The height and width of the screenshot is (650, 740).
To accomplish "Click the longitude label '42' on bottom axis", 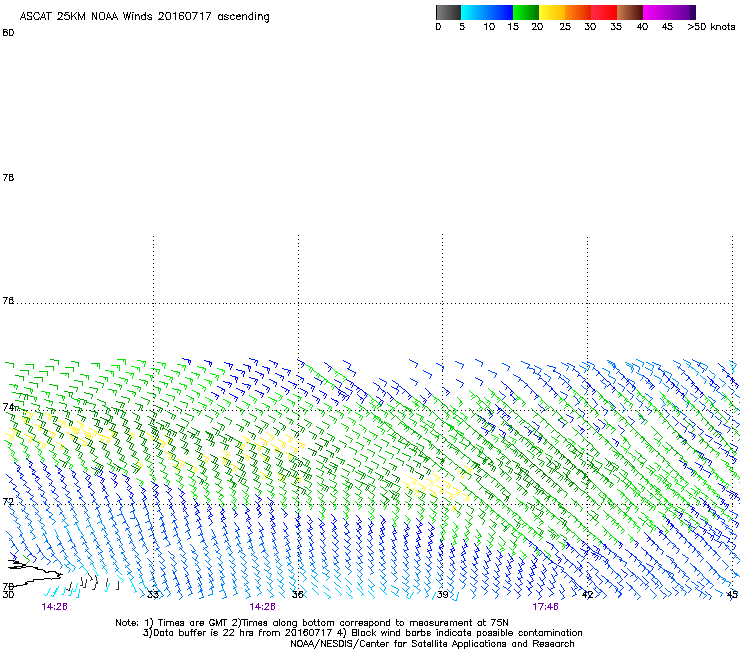I will 588,594.
